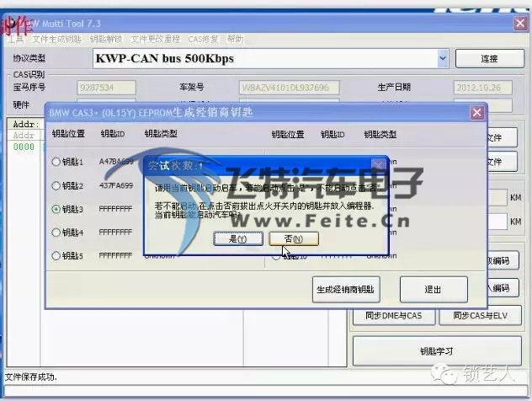532x401 pixels.
Task: Select the 钥匙5 radio button
Action: click(x=56, y=255)
